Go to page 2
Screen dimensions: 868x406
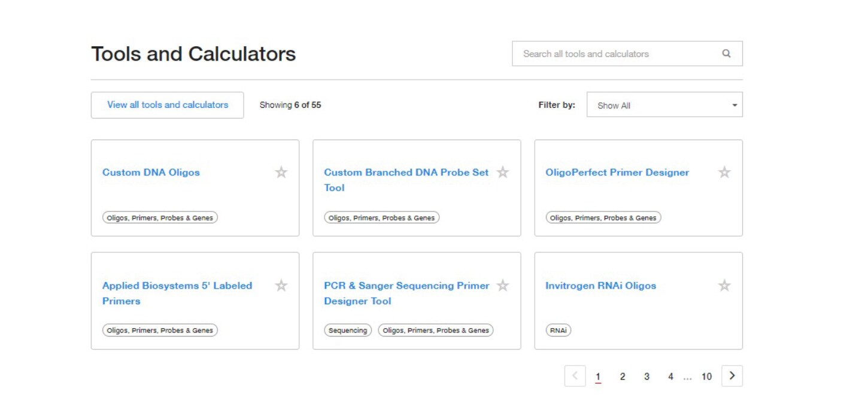(623, 377)
